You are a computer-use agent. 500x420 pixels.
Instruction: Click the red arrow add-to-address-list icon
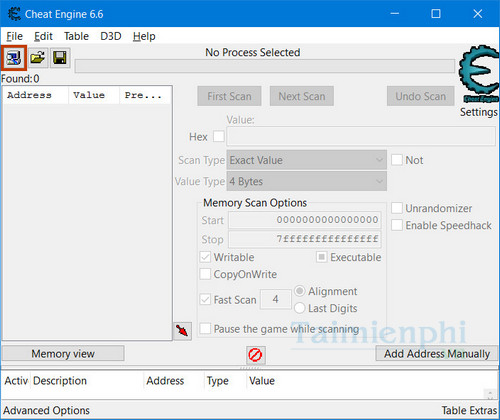tap(182, 331)
